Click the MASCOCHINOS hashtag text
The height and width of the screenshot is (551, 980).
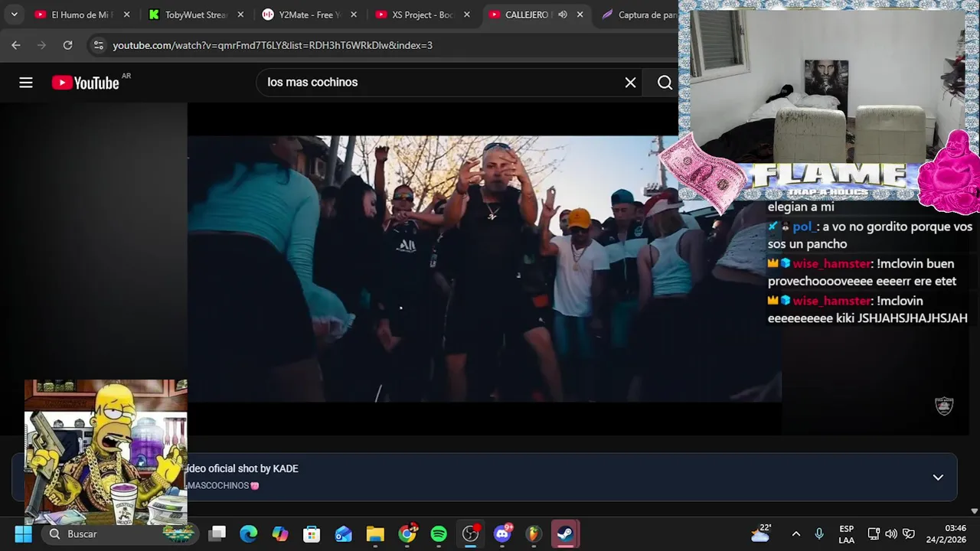(x=218, y=485)
